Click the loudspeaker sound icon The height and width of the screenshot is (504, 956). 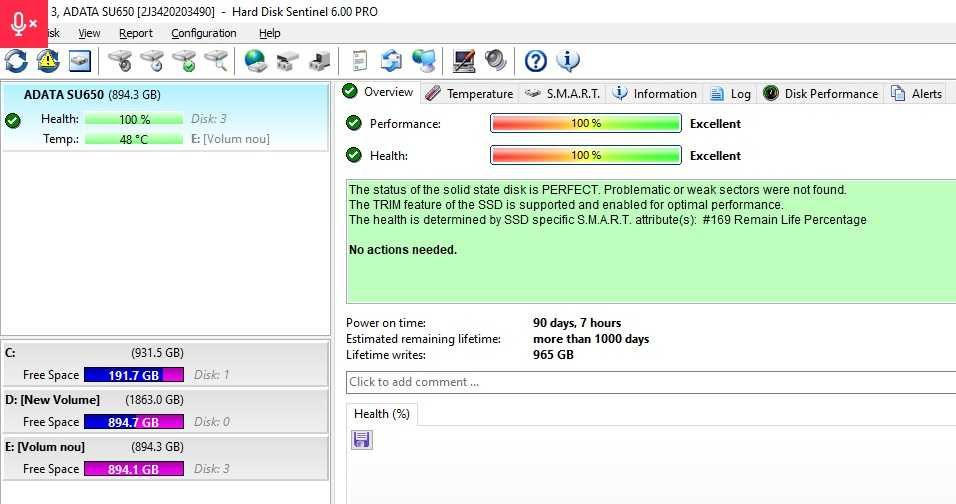click(x=496, y=60)
